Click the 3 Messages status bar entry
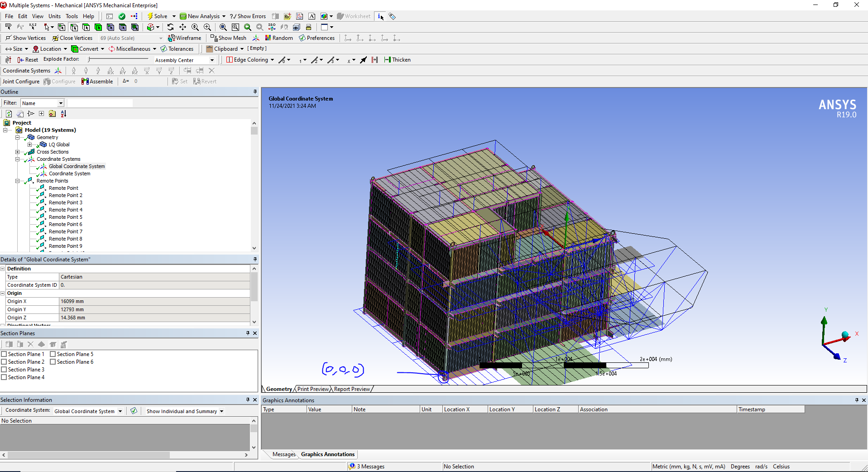The height and width of the screenshot is (472, 868). [367, 467]
